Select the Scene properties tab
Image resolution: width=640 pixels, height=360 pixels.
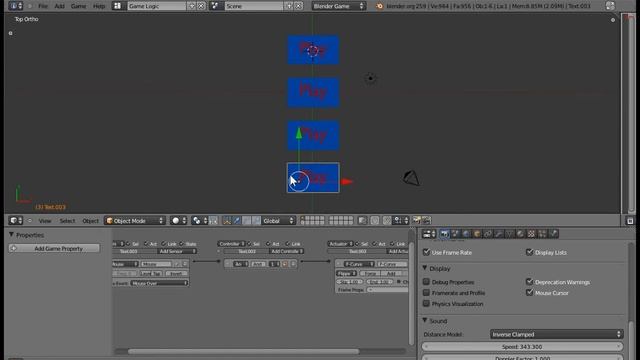[x=456, y=234]
